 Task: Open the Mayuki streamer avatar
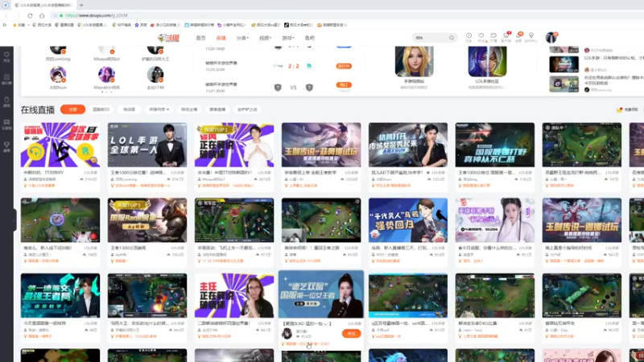click(106, 75)
